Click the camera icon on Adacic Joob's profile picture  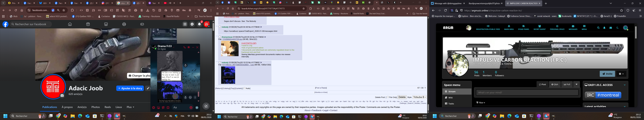pyautogui.click(x=62, y=96)
